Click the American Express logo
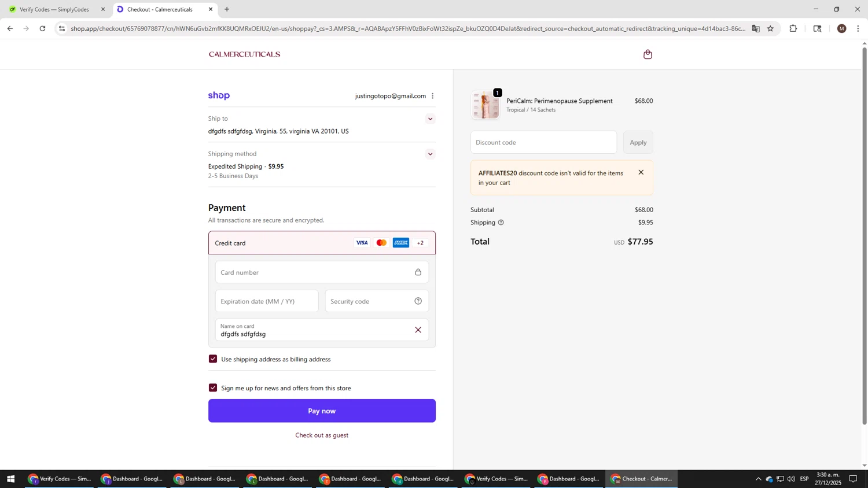Image resolution: width=868 pixels, height=488 pixels. click(x=401, y=243)
